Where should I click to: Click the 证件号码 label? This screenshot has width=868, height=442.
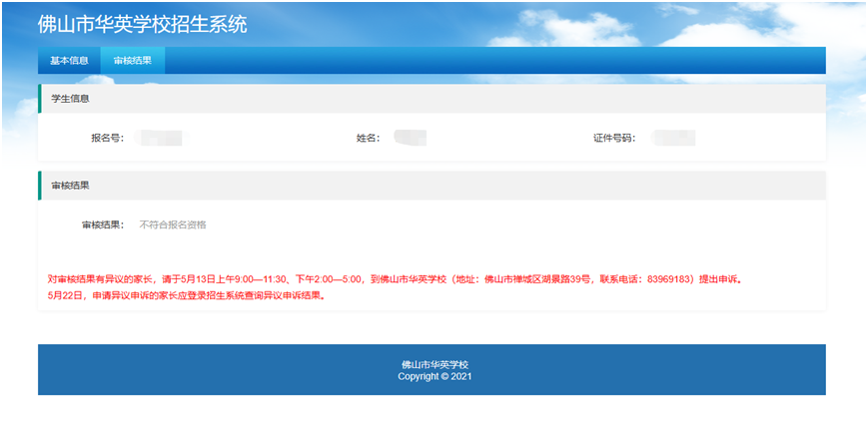pyautogui.click(x=614, y=139)
